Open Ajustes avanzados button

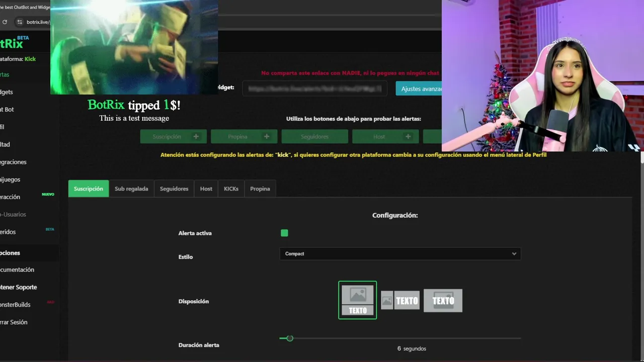coord(419,88)
